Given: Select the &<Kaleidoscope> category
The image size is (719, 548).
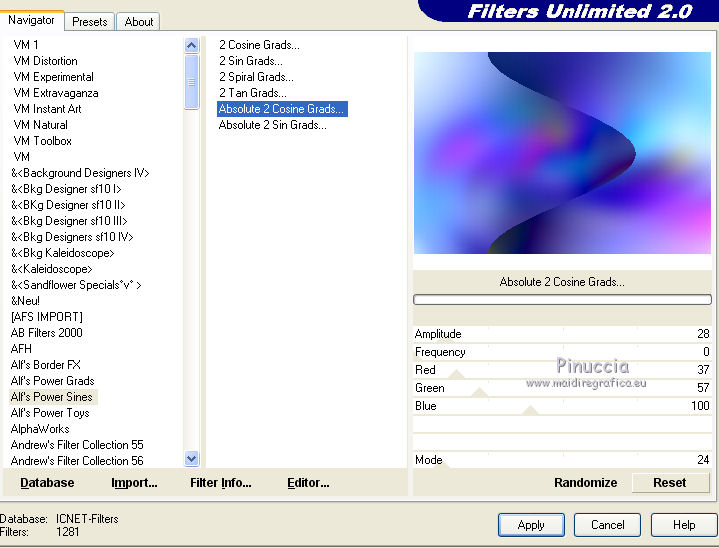Looking at the screenshot, I should point(51,269).
